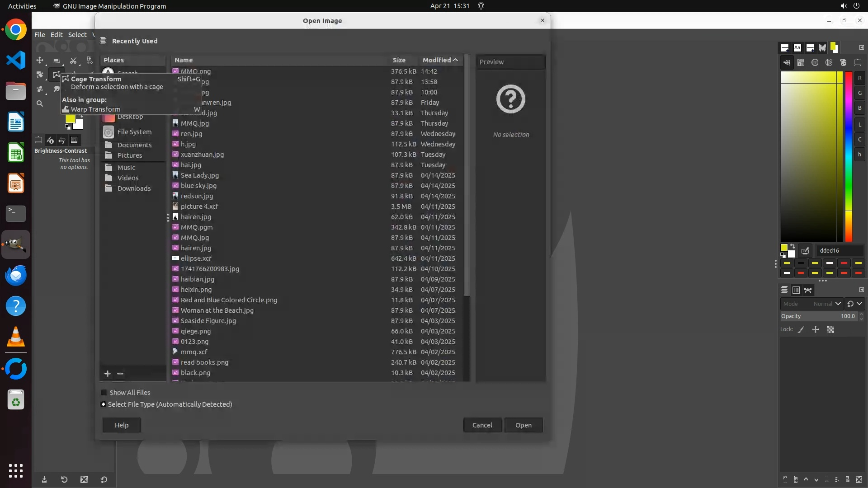The height and width of the screenshot is (488, 868).
Task: Open the layer Mode Normal dropdown
Action: (812, 304)
